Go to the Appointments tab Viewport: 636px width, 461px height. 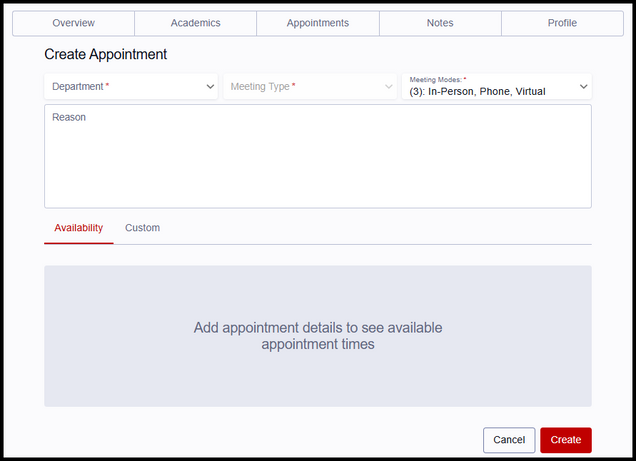tap(318, 23)
